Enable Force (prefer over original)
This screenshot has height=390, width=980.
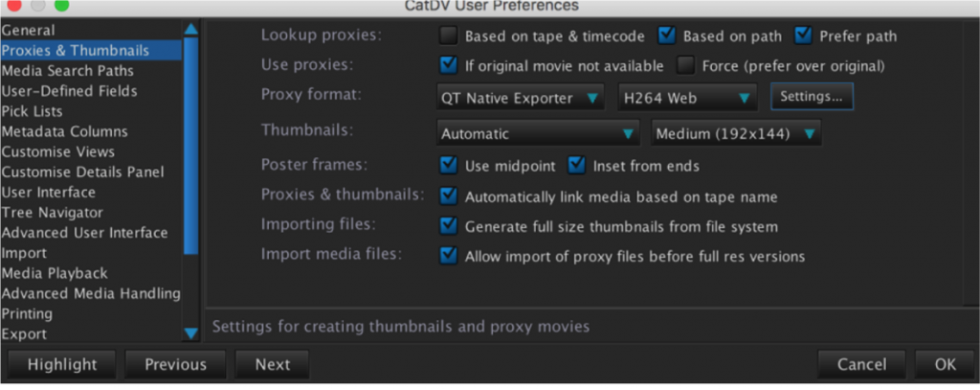[x=686, y=65]
